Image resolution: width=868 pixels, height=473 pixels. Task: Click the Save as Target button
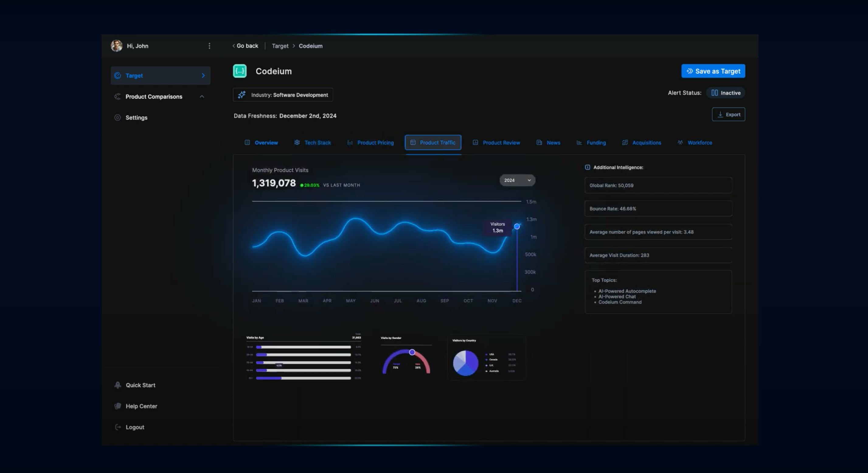pyautogui.click(x=713, y=71)
